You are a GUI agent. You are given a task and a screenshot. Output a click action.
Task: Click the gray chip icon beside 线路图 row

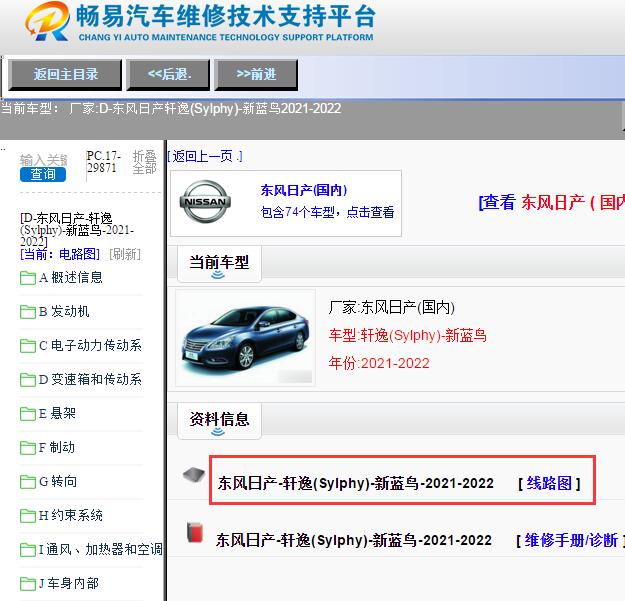pyautogui.click(x=194, y=474)
